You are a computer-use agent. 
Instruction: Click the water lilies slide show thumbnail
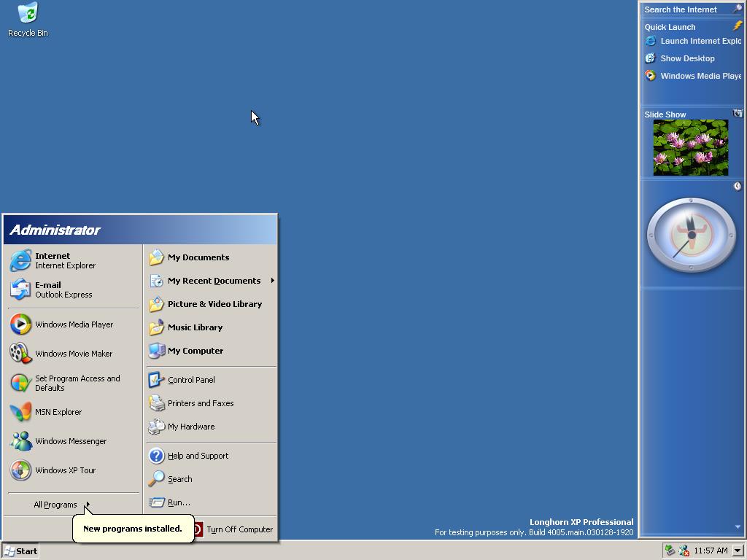click(690, 147)
